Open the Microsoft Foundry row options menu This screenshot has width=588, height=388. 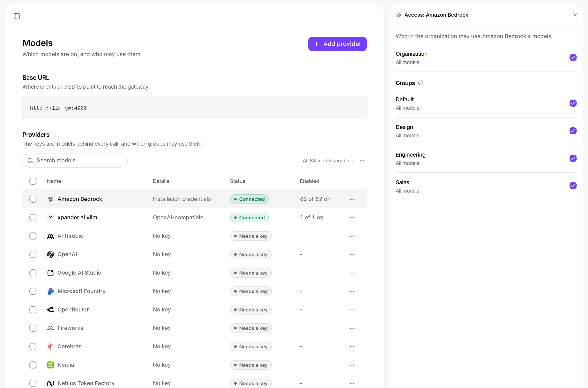pyautogui.click(x=352, y=291)
